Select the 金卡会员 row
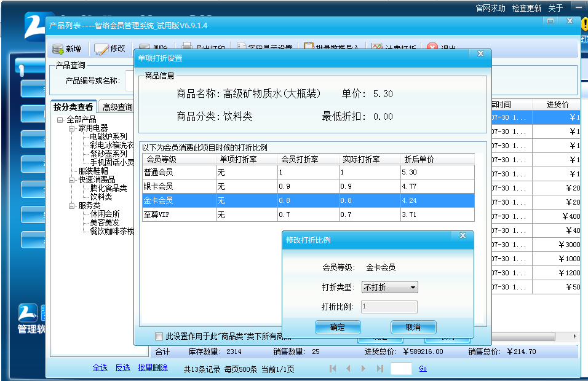Viewport: 588px width, 381px height. [308, 200]
